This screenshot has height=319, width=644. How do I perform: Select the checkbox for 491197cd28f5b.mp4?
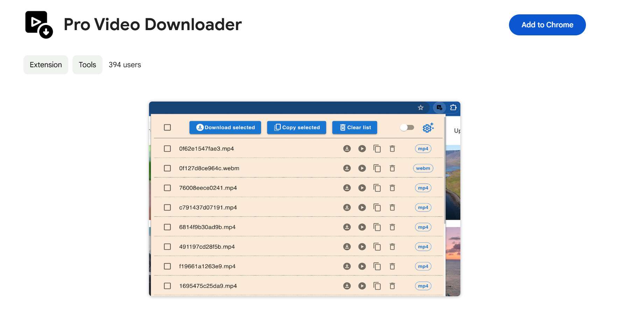(167, 247)
